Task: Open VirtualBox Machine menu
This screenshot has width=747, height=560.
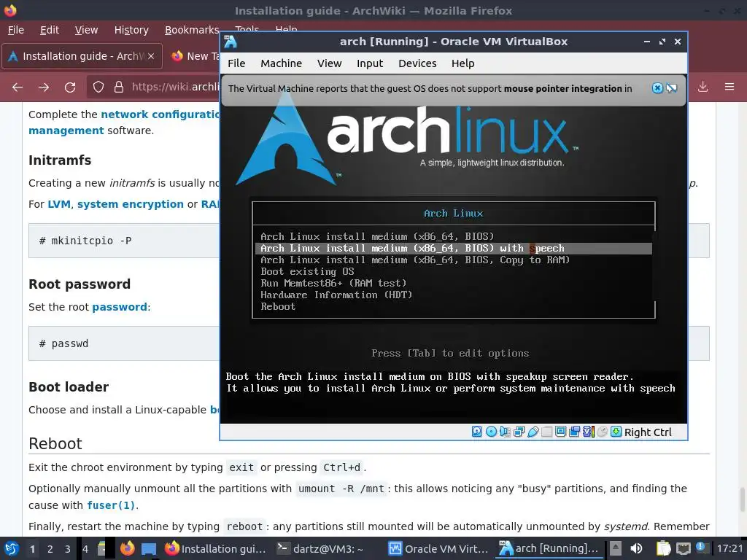Action: click(281, 63)
